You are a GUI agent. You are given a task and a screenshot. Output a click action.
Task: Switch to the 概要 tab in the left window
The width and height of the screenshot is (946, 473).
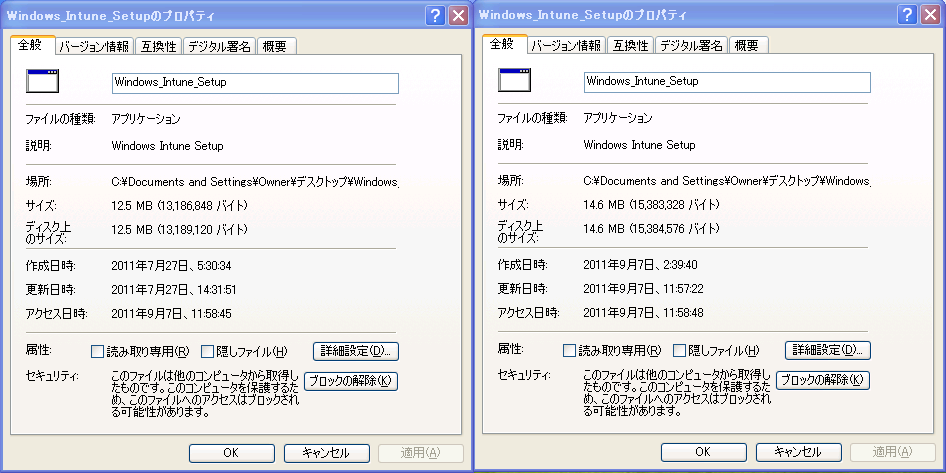coord(276,46)
